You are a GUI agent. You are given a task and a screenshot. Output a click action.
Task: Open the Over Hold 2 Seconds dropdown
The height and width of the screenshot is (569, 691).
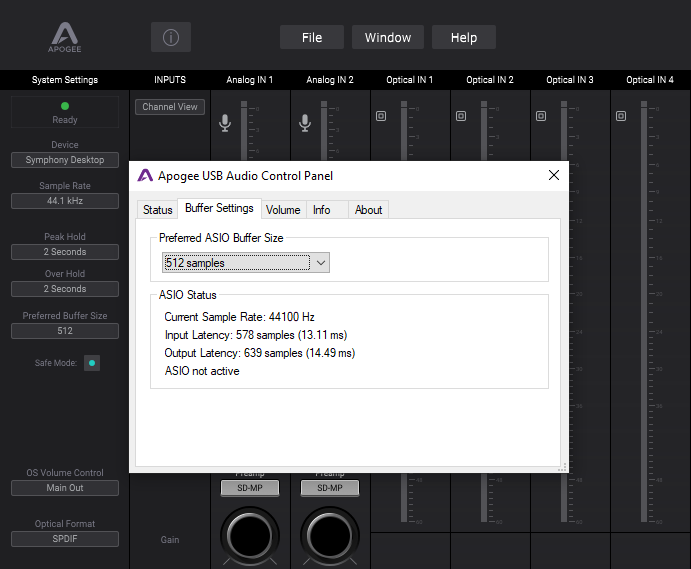(x=65, y=289)
